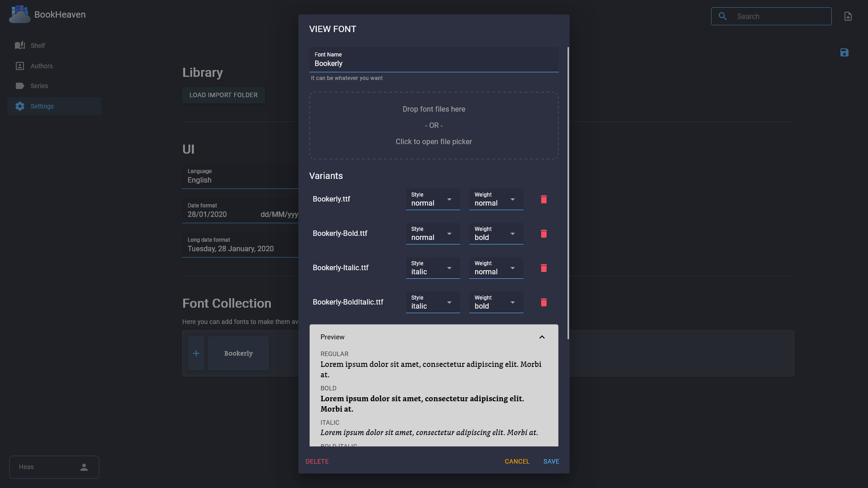Open Weight dropdown for Bookerly-Bold.ttf
Image resolution: width=868 pixels, height=488 pixels.
tap(496, 234)
